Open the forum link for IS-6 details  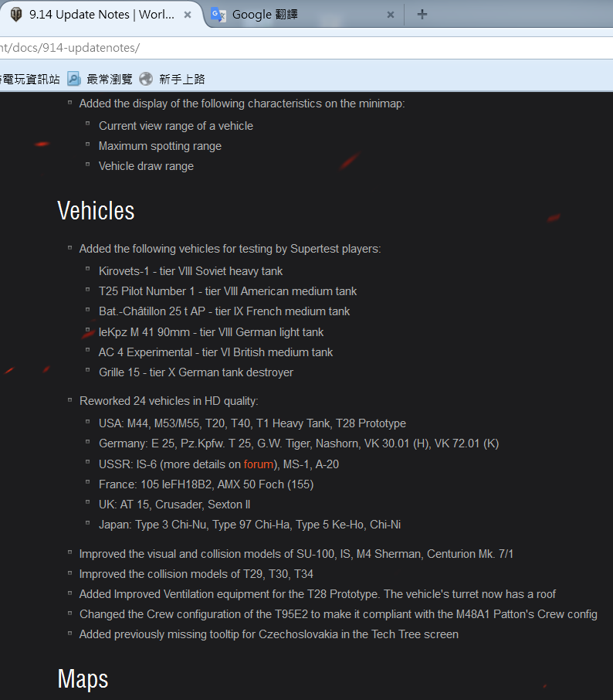pyautogui.click(x=259, y=464)
